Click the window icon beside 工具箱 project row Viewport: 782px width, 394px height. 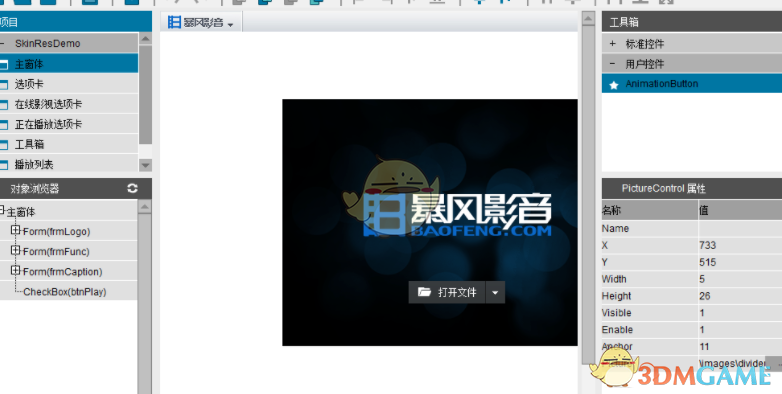(x=3, y=145)
